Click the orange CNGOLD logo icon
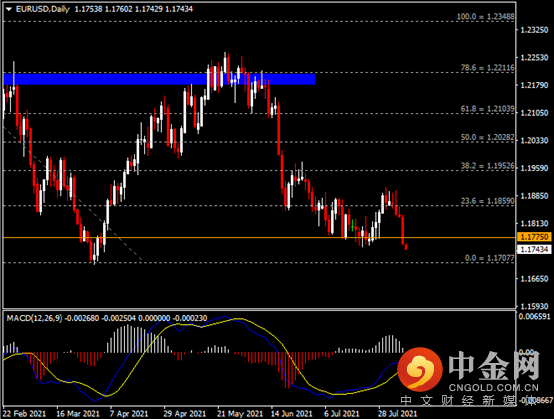 pos(420,369)
